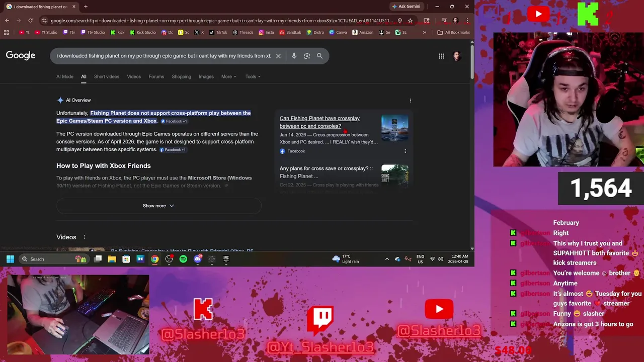644x362 pixels.
Task: Open Spotify from the taskbar
Action: (x=183, y=259)
